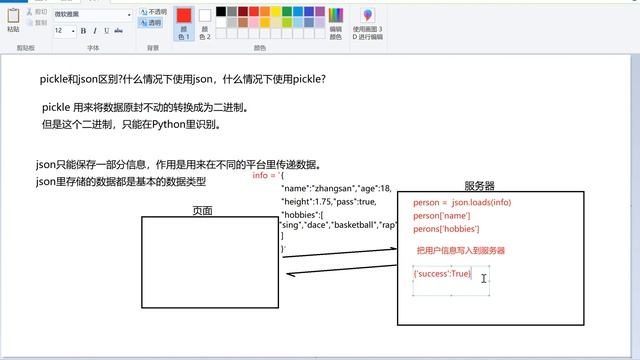The height and width of the screenshot is (360, 640).
Task: Pick the turquoise blue color swatch
Action: tap(298, 11)
